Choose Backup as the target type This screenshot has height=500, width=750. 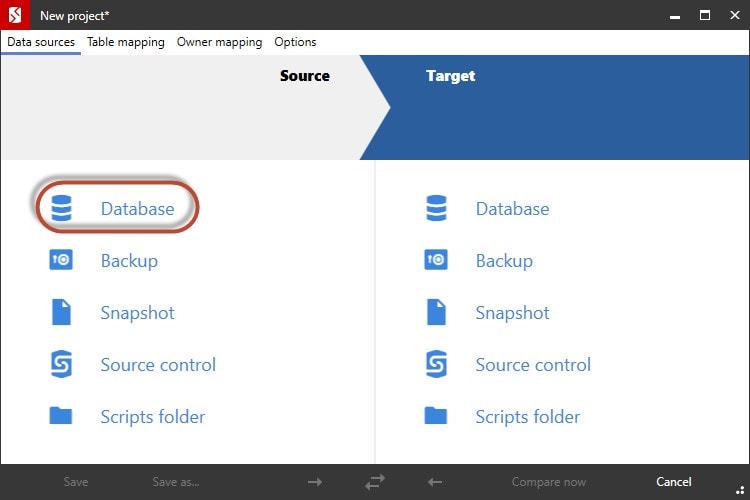pyautogui.click(x=504, y=261)
